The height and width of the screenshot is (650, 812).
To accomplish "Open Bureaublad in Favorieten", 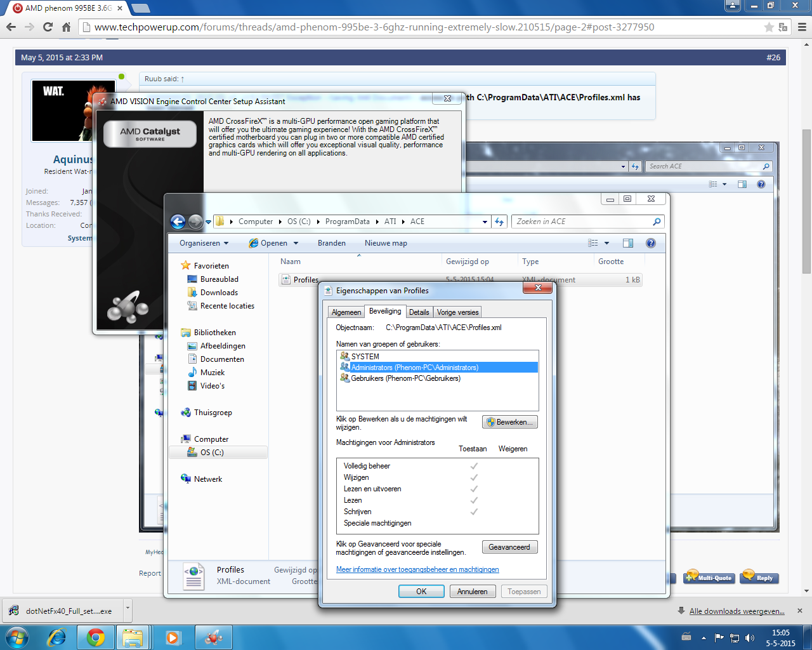I will pyautogui.click(x=219, y=279).
